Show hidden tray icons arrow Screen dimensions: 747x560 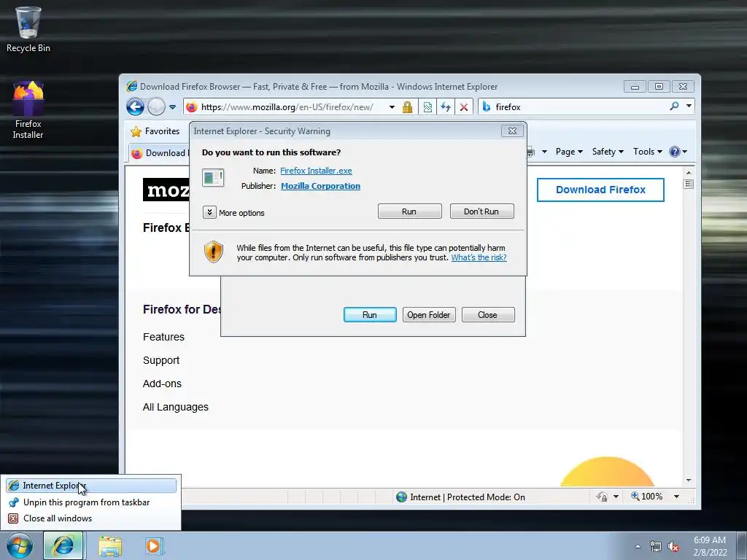coord(638,547)
